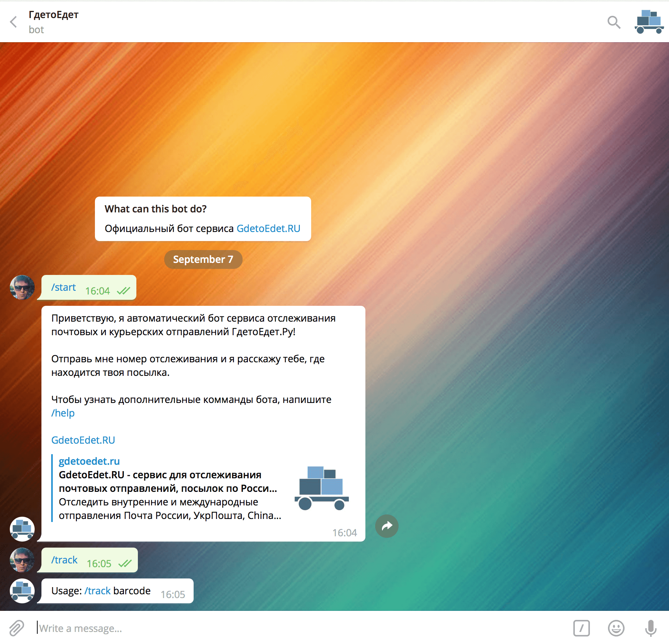Open the bot profile picture in header
Screen dimensions: 669x644
coord(649,22)
